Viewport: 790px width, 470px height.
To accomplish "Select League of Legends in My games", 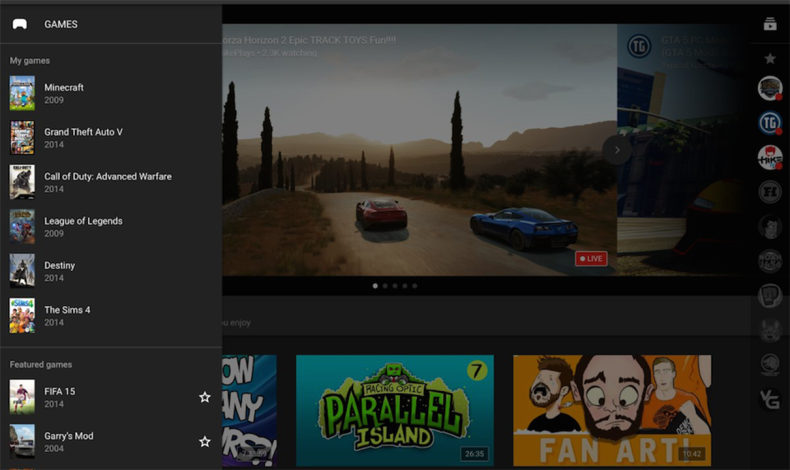I will [x=111, y=227].
